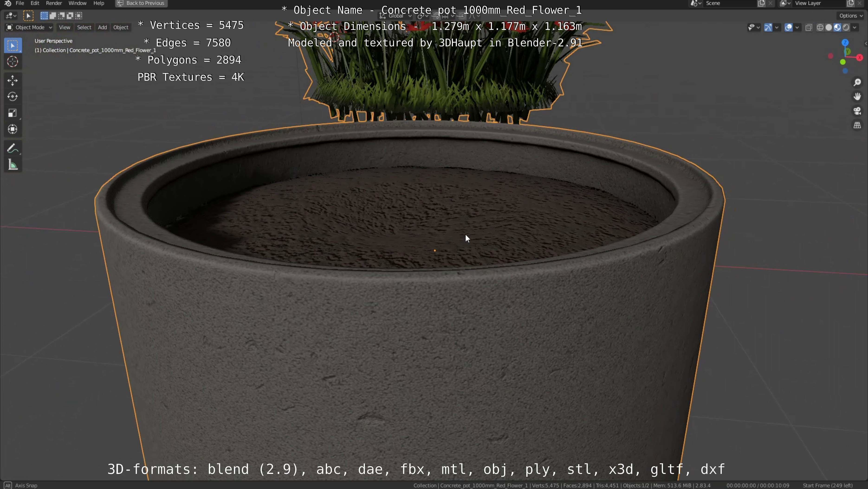Open the scene browse dropdown
The width and height of the screenshot is (868, 489).
pyautogui.click(x=696, y=3)
